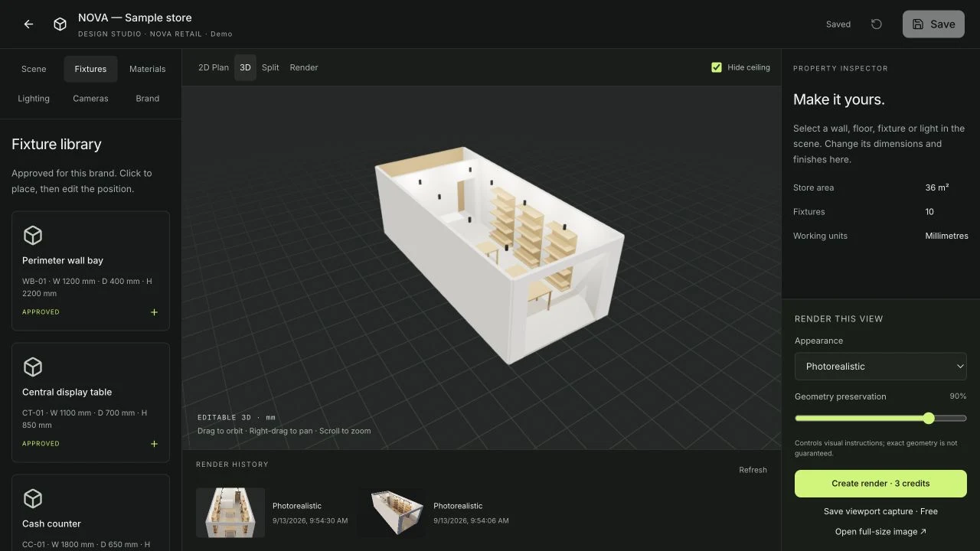The height and width of the screenshot is (551, 980).
Task: Open the Brand tab
Action: coord(148,99)
